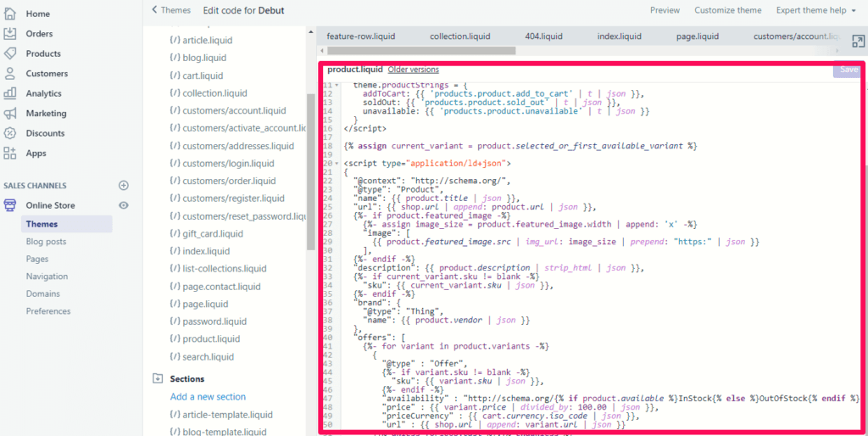The height and width of the screenshot is (436, 868).
Task: Click the Marketing megaphone icon
Action: [x=10, y=114]
